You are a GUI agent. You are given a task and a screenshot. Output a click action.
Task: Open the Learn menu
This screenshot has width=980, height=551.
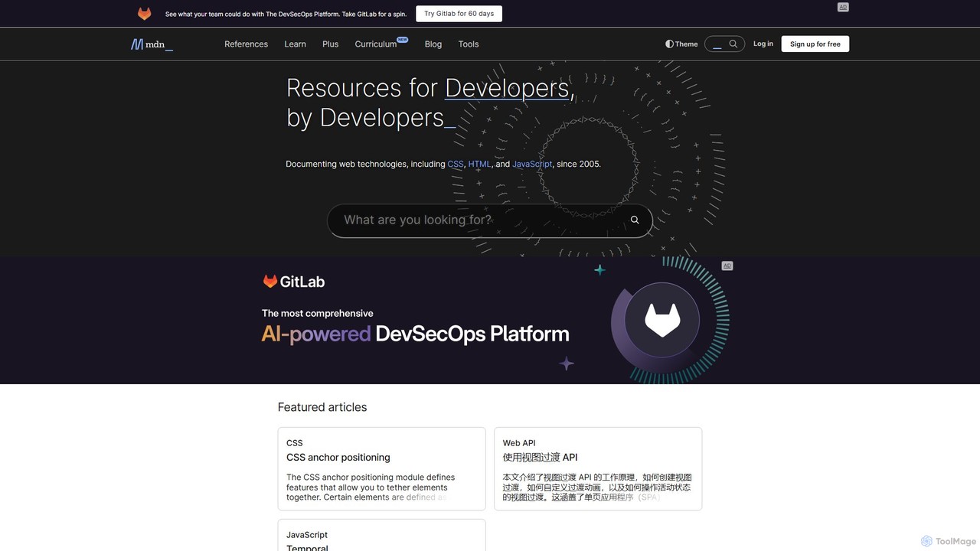[x=295, y=44]
